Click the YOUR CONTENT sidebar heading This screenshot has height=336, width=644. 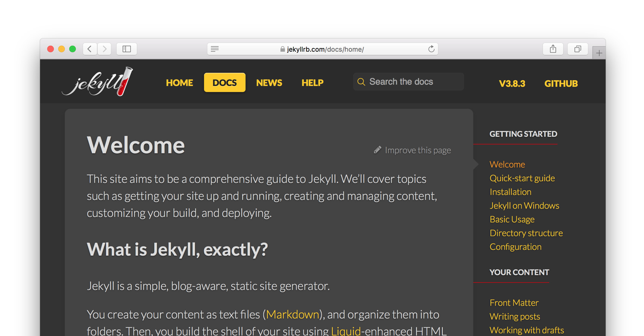[519, 272]
